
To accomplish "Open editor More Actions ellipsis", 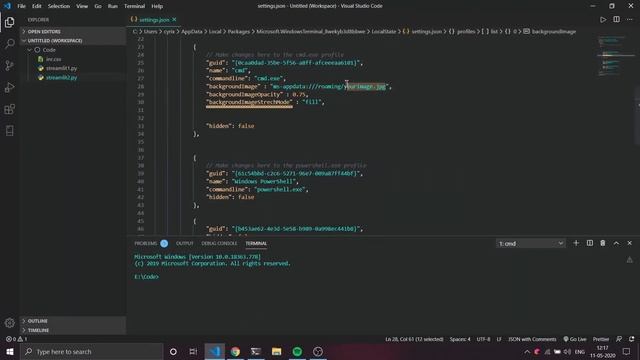I will (630, 20).
